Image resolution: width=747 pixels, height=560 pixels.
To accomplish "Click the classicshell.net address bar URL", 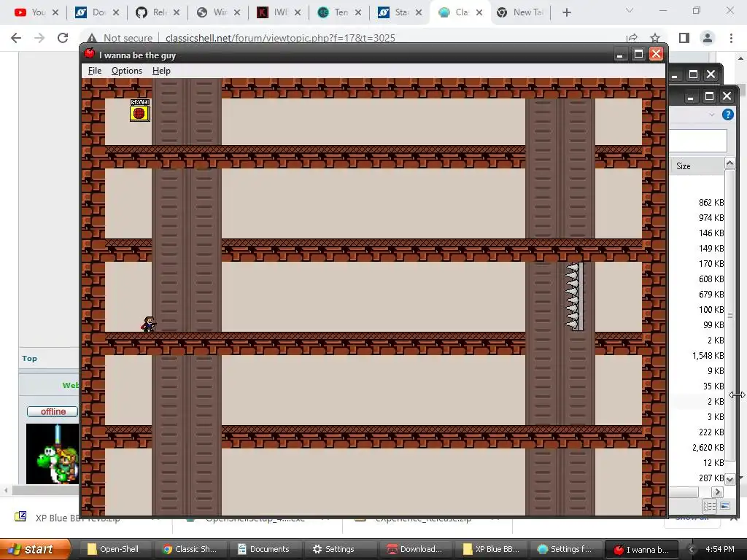I will [280, 38].
